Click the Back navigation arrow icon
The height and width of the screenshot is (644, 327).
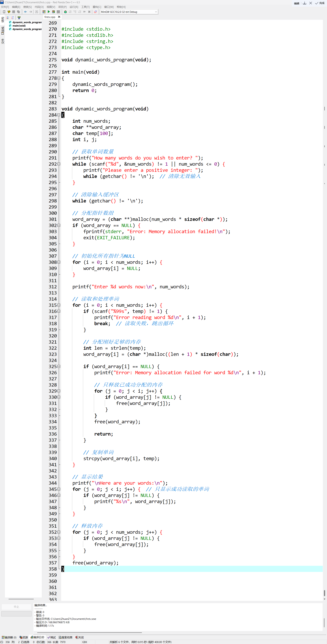coord(26,12)
